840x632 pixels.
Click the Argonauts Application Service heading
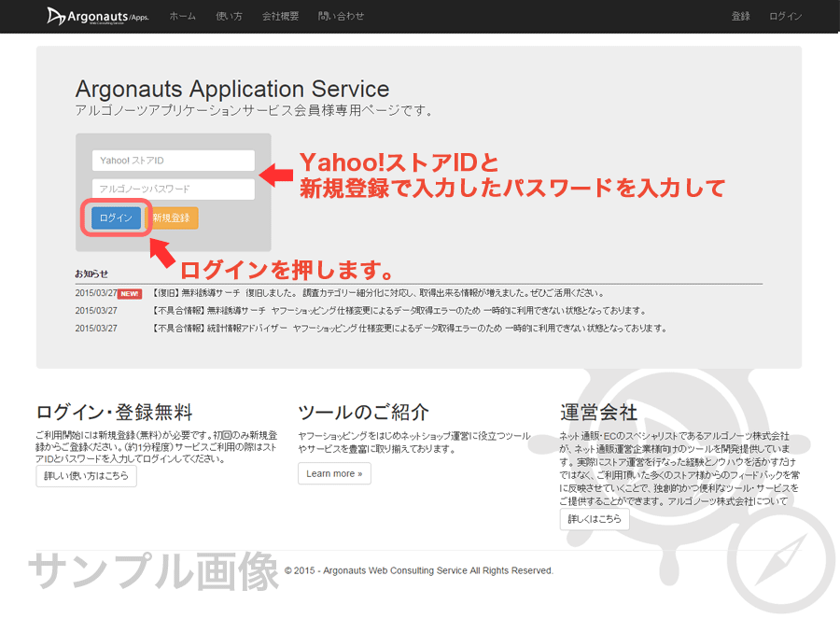coord(232,89)
